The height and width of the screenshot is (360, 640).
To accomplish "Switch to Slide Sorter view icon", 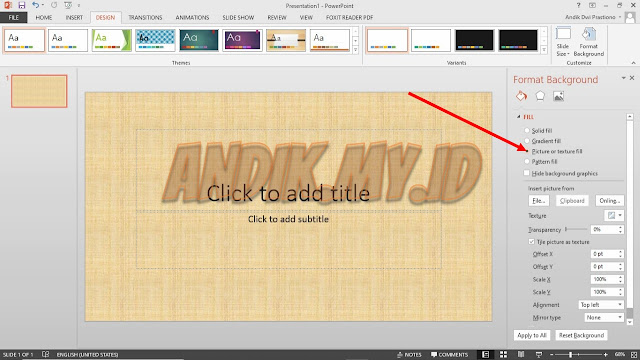I will [503, 354].
